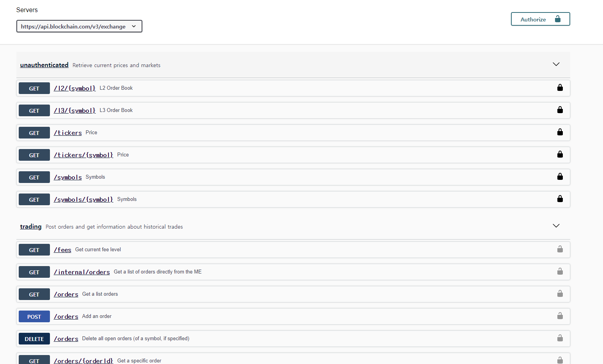Click 'Retrieve current prices and markets' text

click(116, 65)
